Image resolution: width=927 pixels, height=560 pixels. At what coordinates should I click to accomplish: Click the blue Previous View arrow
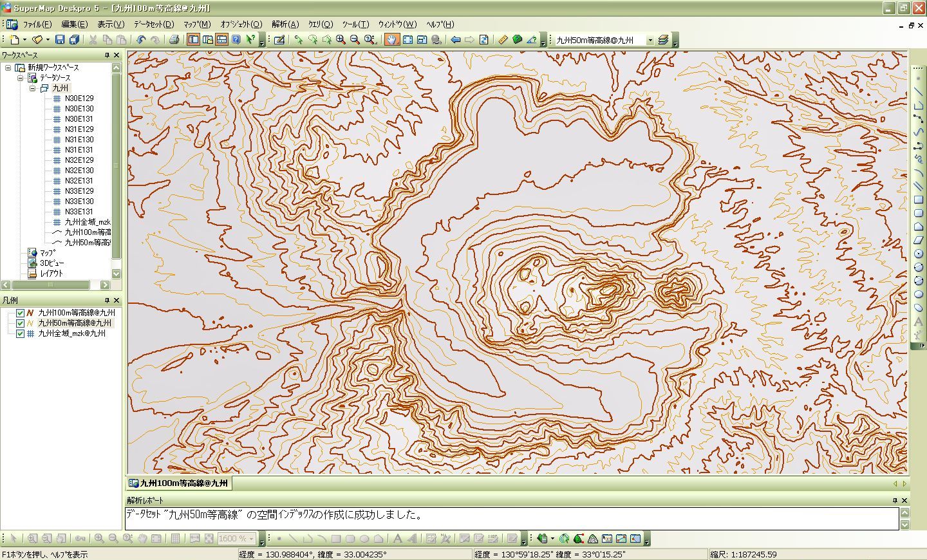pos(455,40)
